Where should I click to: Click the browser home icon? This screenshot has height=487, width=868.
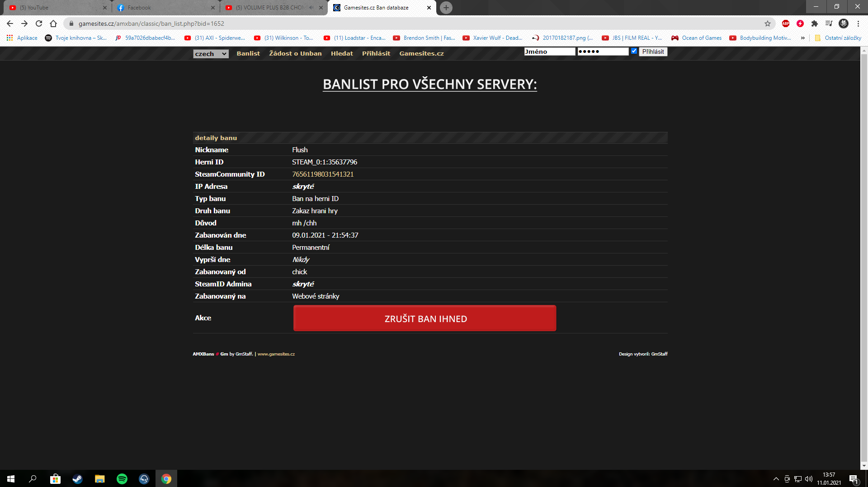(x=53, y=23)
